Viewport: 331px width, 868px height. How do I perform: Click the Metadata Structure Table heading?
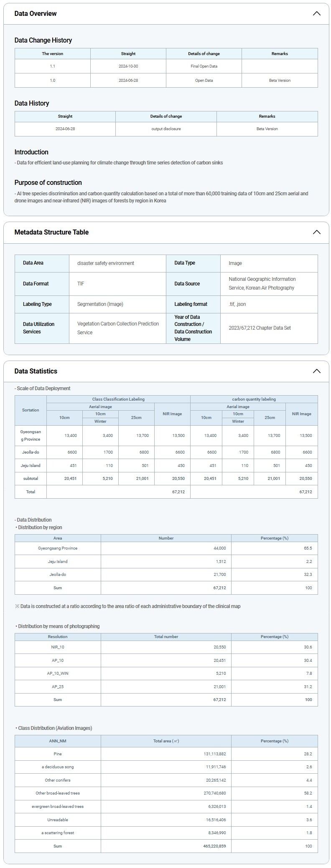51,232
